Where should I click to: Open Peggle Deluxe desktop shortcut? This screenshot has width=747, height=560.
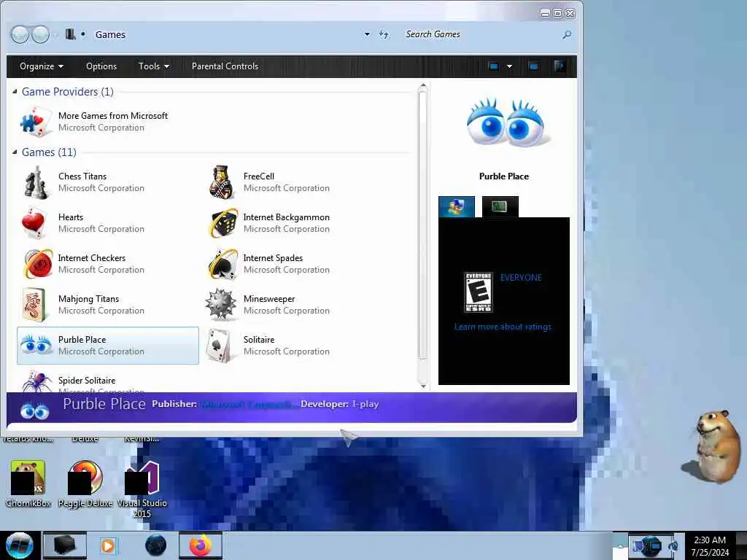(85, 483)
